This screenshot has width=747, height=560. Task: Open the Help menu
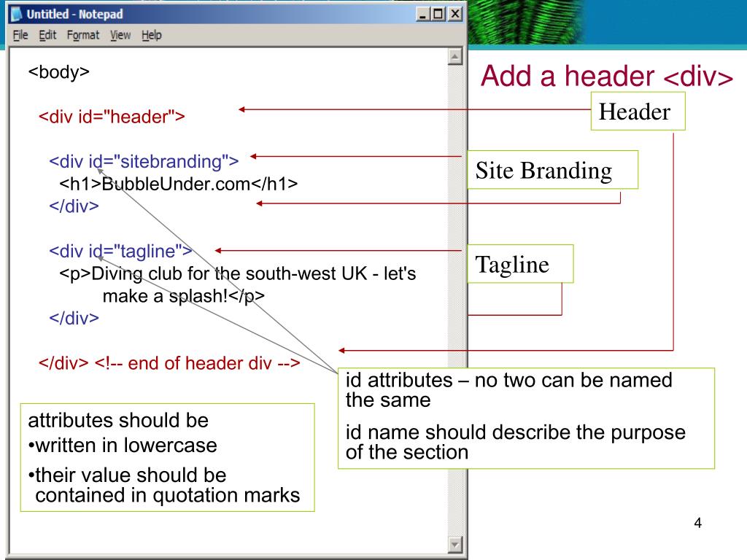tap(152, 35)
